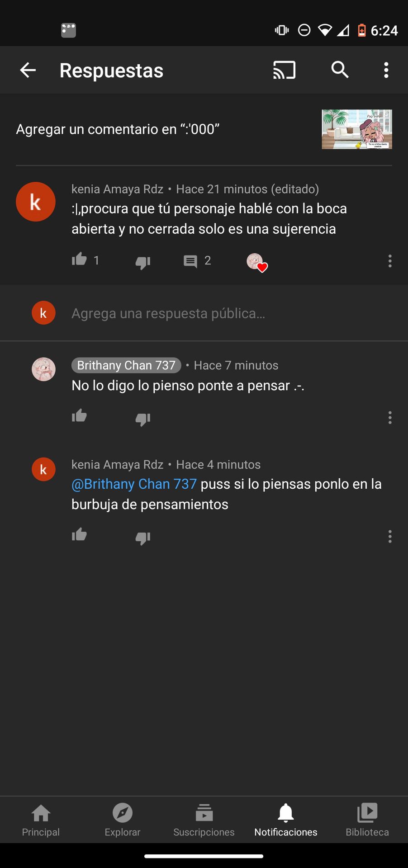Like kenia Amaya Rdz's main comment
408x868 pixels.
point(79,259)
